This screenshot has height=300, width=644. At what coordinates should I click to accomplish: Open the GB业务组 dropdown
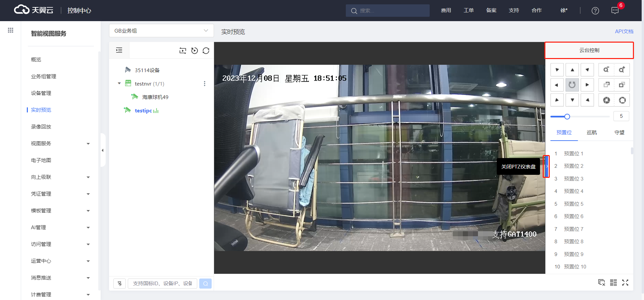[161, 31]
